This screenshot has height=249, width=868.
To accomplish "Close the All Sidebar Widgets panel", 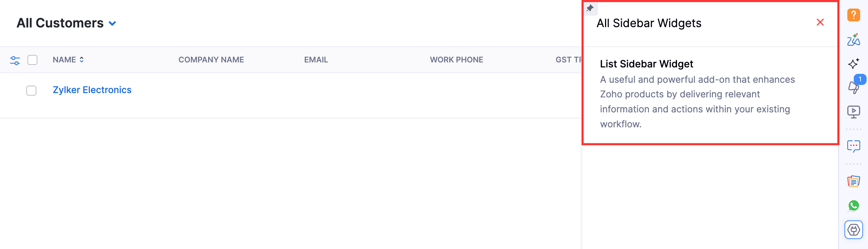I will point(821,22).
